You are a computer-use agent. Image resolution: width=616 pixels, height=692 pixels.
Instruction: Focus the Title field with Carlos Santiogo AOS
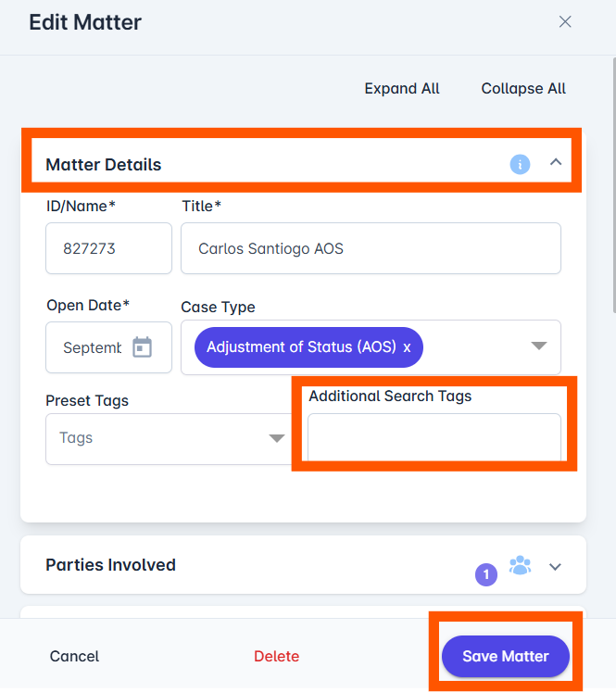point(371,248)
